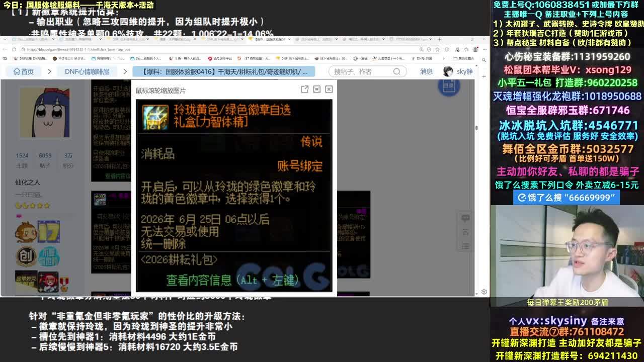Close the image viewer popup
Screen dimensions: 644x362
pos(329,89)
